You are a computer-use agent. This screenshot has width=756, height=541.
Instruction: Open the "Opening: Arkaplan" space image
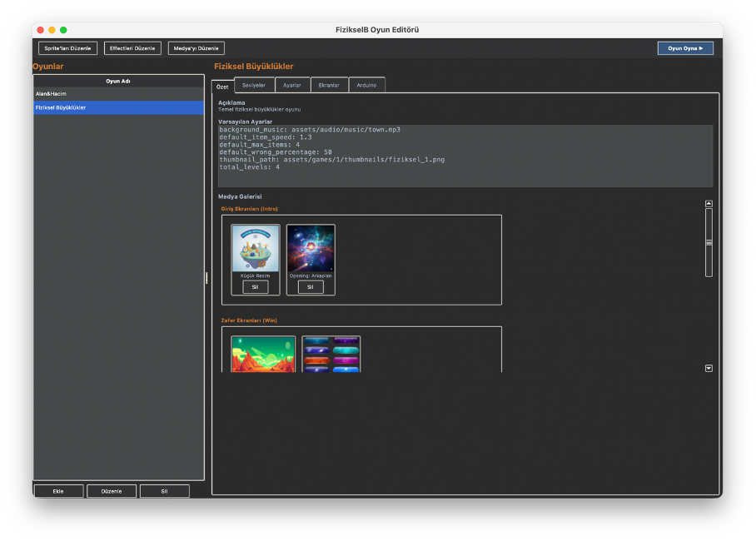click(x=310, y=248)
